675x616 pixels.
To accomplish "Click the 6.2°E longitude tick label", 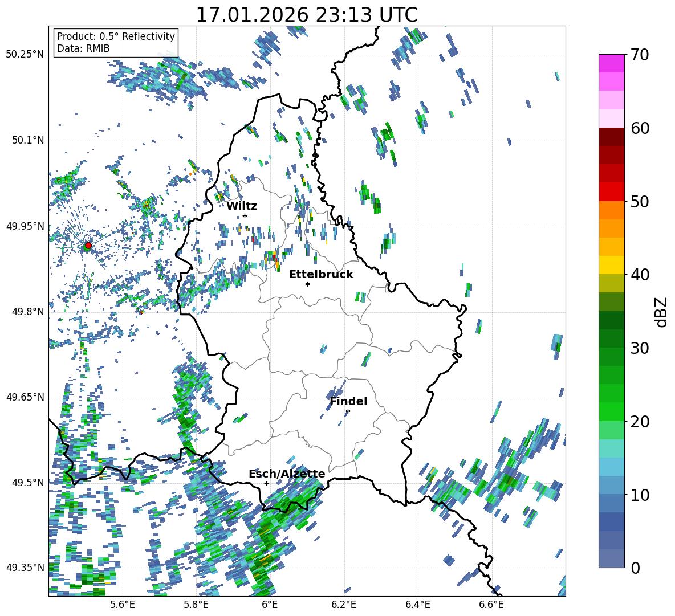I will pyautogui.click(x=344, y=605).
